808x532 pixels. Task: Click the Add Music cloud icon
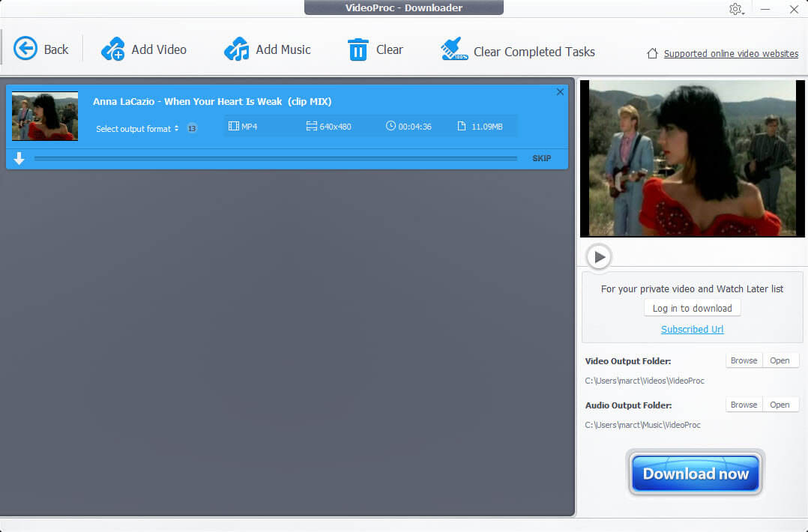pyautogui.click(x=237, y=49)
